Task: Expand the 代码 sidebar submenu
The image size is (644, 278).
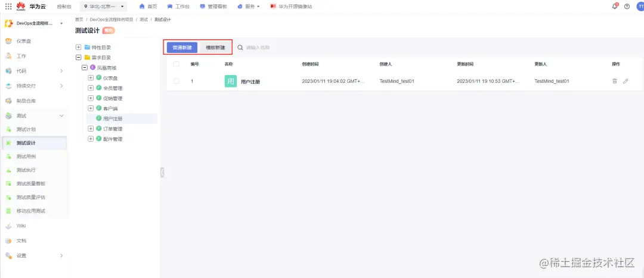Action: point(61,71)
